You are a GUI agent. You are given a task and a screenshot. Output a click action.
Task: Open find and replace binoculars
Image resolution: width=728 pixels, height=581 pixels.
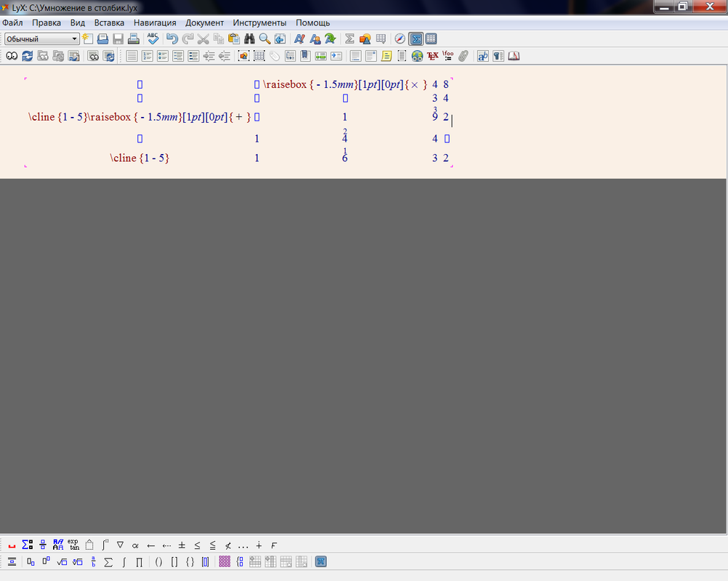(x=249, y=39)
